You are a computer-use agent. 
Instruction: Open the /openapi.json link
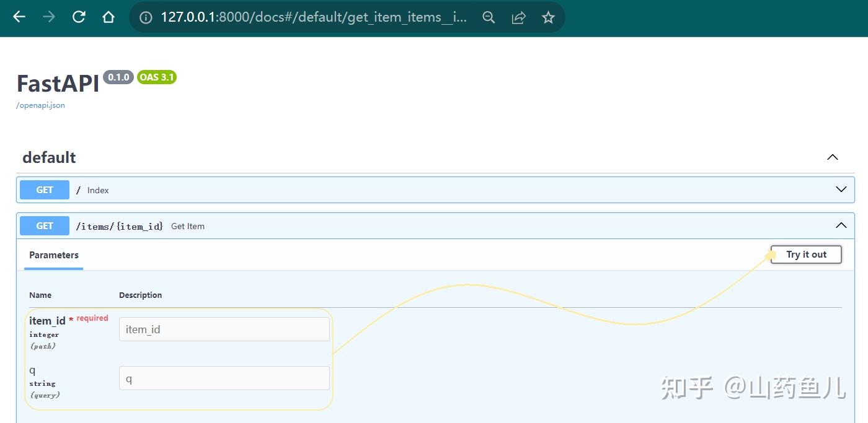[40, 105]
